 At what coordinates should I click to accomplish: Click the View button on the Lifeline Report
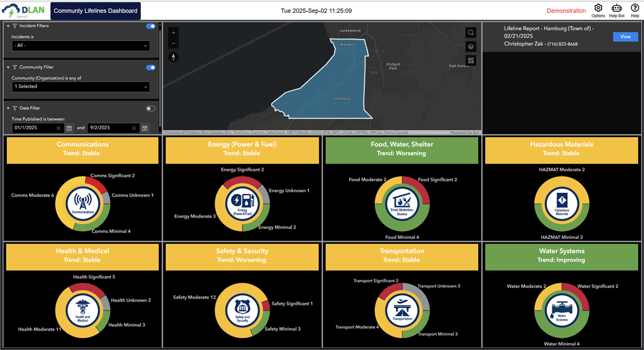click(625, 37)
